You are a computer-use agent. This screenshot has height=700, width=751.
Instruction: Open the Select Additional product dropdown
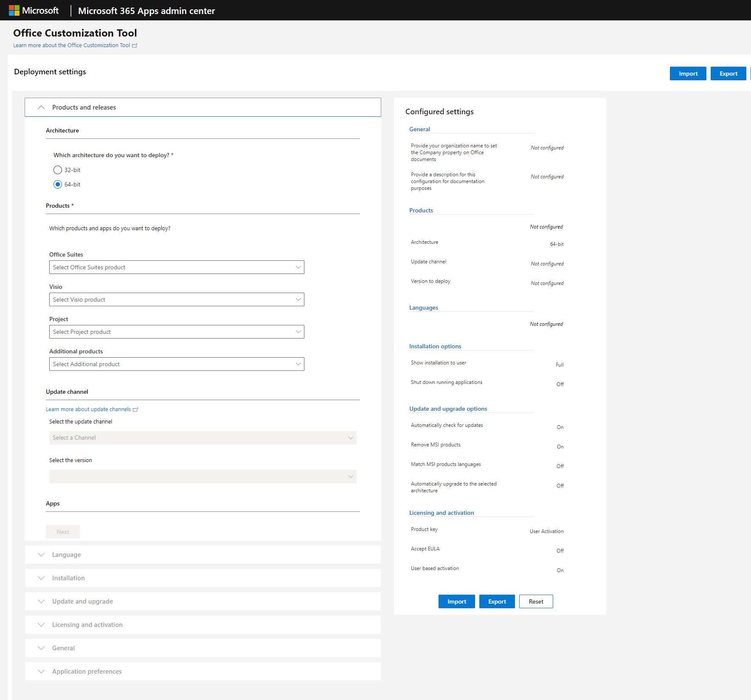coord(177,364)
